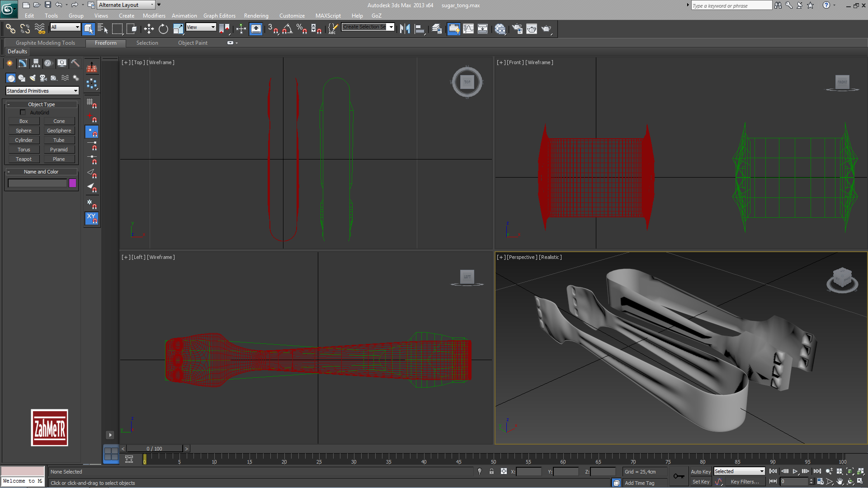Screen dimensions: 868x488
Task: Open the Modifiers menu
Action: click(x=154, y=16)
